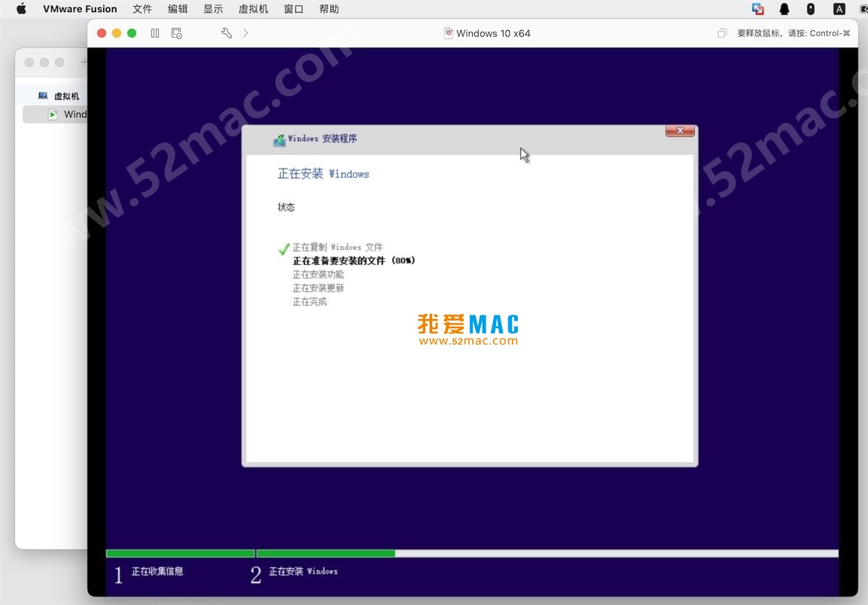Open the 窗口 menu
Screen dimensions: 868x605
294,9
